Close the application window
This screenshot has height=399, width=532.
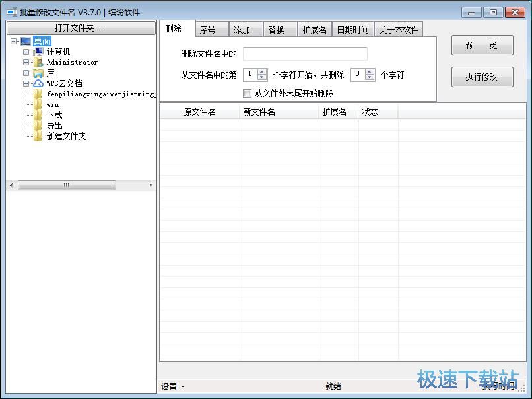(515, 13)
